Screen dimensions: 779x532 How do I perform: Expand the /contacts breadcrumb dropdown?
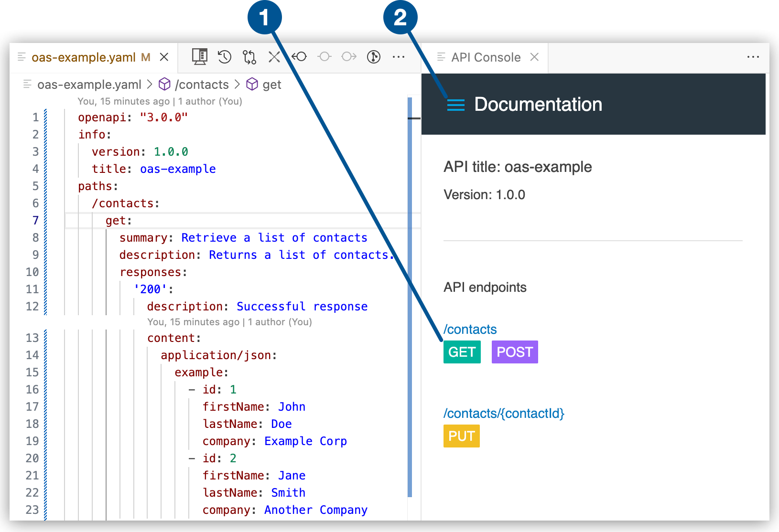point(202,84)
